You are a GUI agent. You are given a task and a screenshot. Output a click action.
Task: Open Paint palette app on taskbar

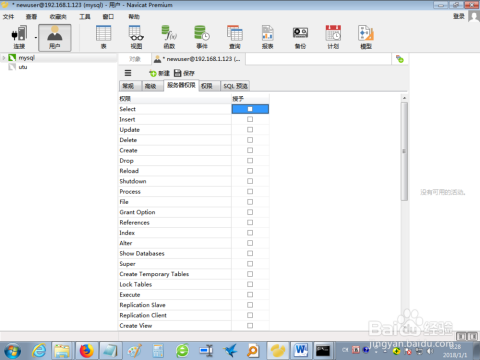135,351
